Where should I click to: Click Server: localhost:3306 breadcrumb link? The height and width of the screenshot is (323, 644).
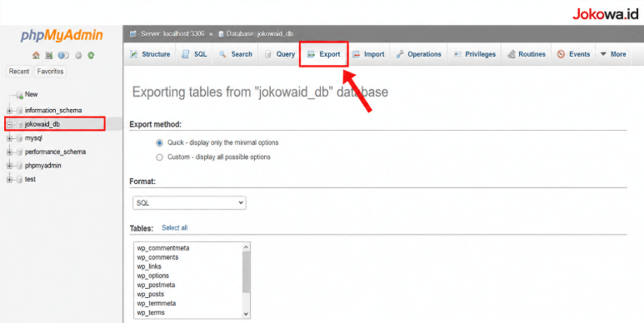tap(172, 33)
